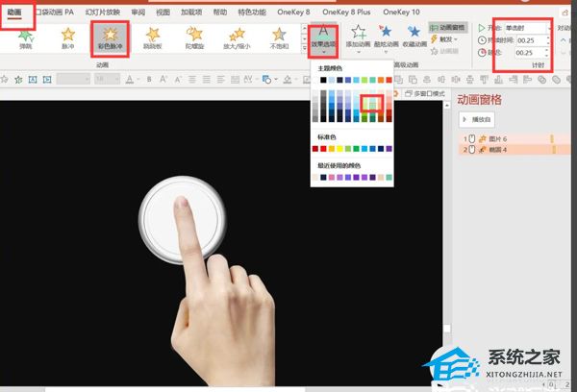Viewport: 577px width, 392px height.
Task: Pick pink in 最近使用的颜色 recent colors
Action: coord(332,177)
